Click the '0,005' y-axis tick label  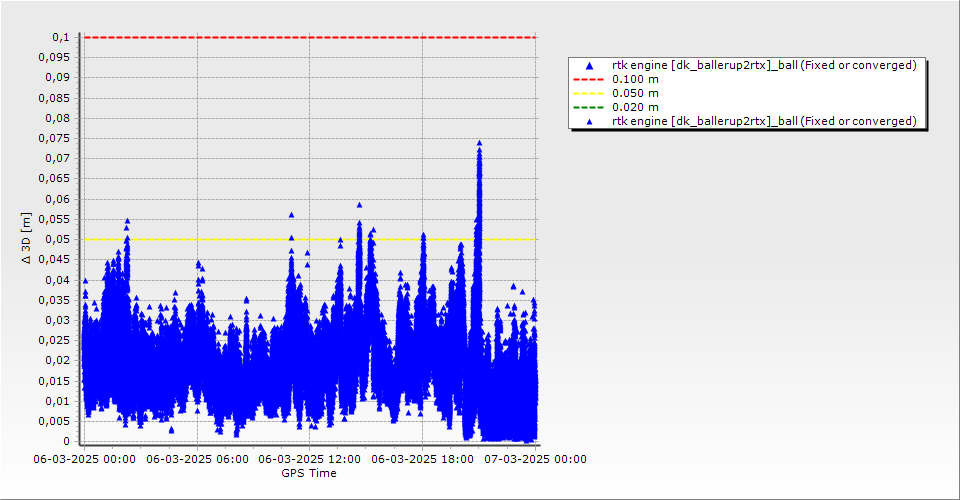point(54,421)
